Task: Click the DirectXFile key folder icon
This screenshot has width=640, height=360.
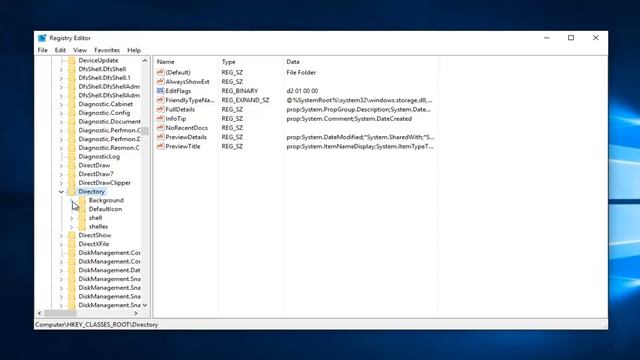Action: point(72,244)
